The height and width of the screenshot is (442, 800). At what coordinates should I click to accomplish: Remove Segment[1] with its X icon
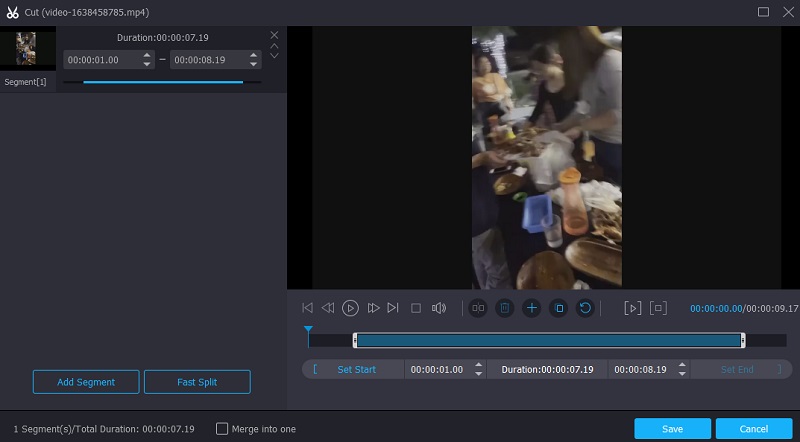click(274, 35)
